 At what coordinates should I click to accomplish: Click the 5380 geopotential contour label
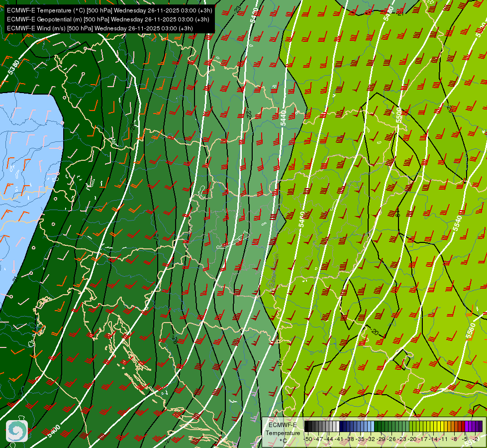(14, 67)
